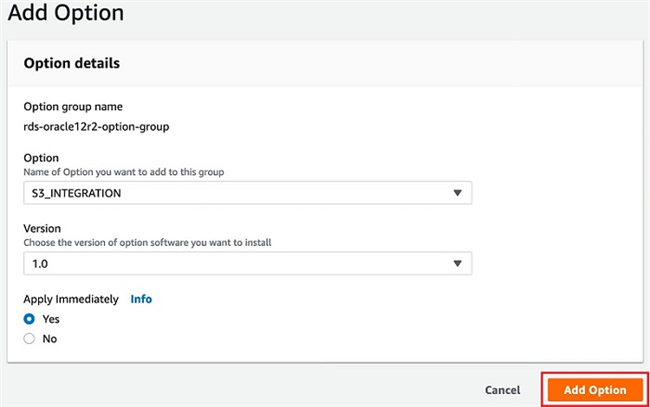Image resolution: width=650 pixels, height=407 pixels.
Task: Open the 1.0 version dropdown
Action: 247,263
